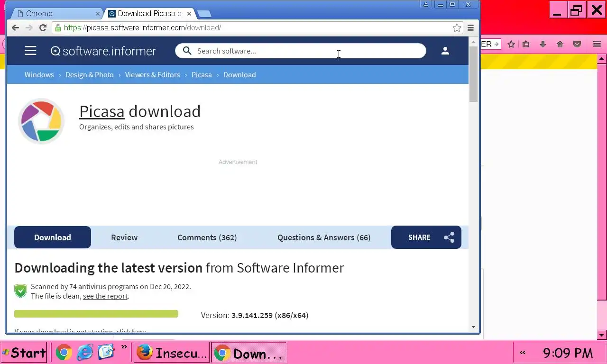Click the green download progress bar

[x=96, y=314]
